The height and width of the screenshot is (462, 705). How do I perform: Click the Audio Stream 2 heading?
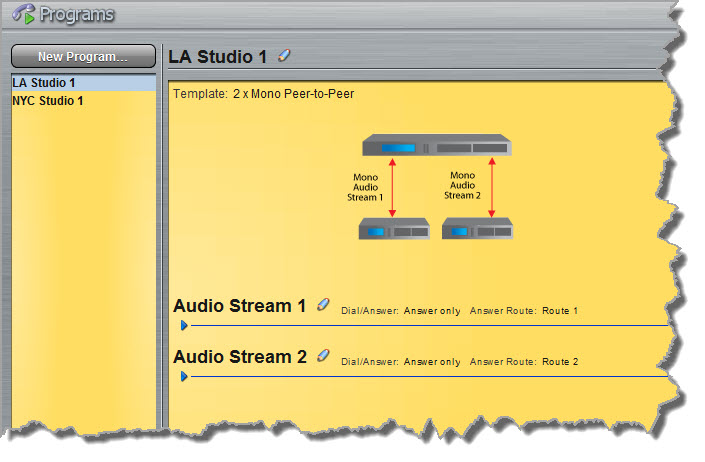pos(239,357)
